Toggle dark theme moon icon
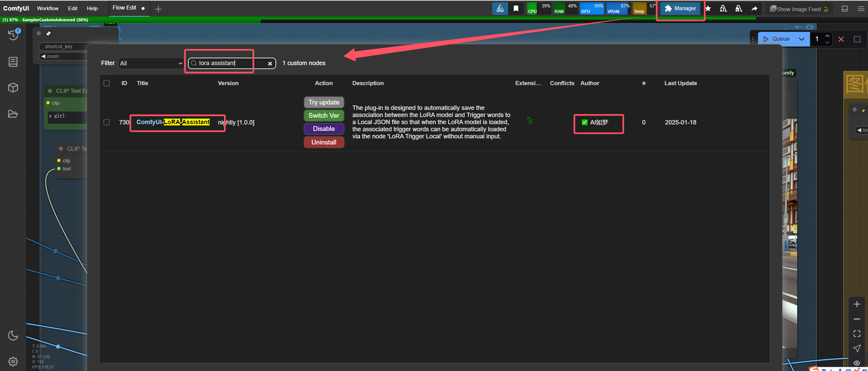Viewport: 868px width, 371px height. (x=13, y=335)
